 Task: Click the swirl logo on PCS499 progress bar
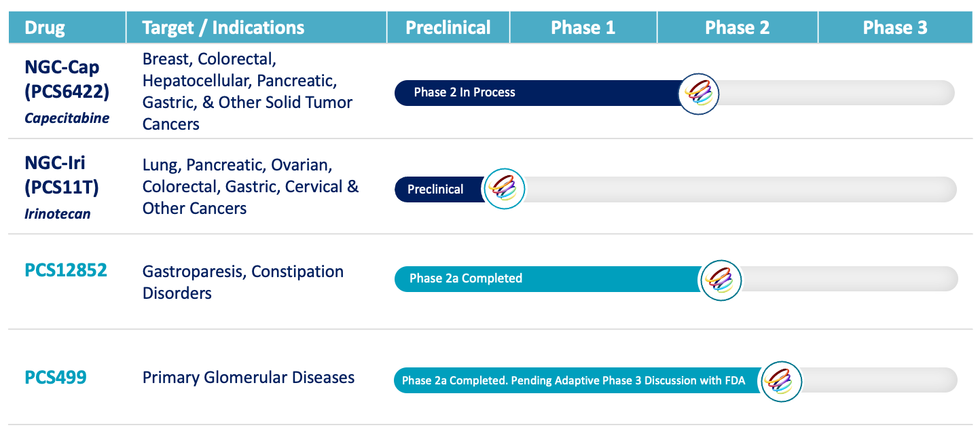781,381
